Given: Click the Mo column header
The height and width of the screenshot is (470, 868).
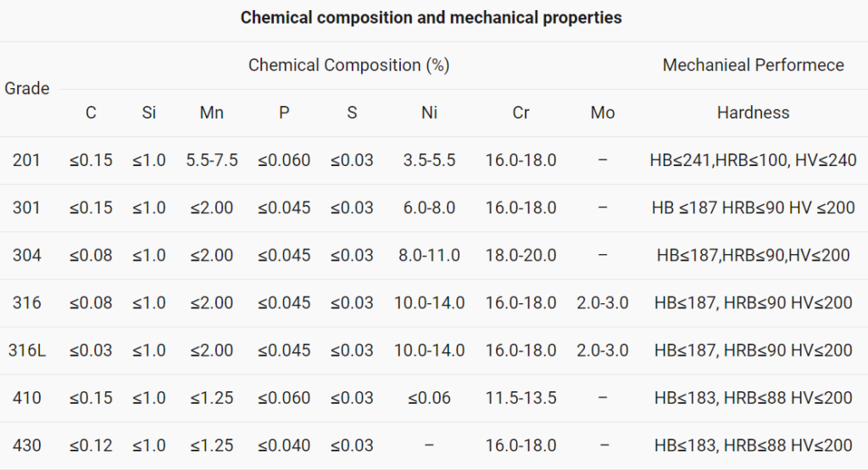Looking at the screenshot, I should click(x=603, y=113).
